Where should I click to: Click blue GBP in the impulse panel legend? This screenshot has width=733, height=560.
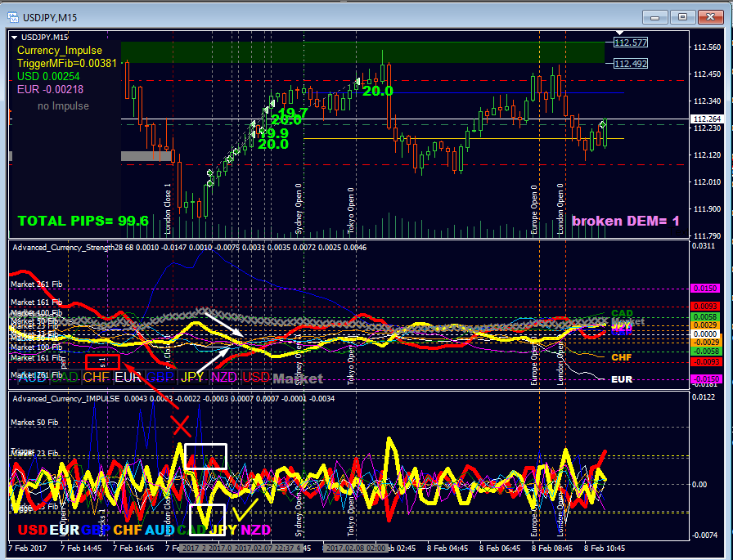tap(96, 530)
